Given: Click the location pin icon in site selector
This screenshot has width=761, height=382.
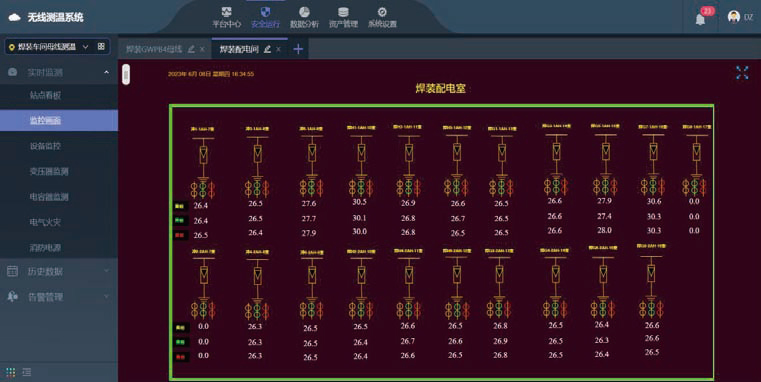Looking at the screenshot, I should (x=12, y=47).
